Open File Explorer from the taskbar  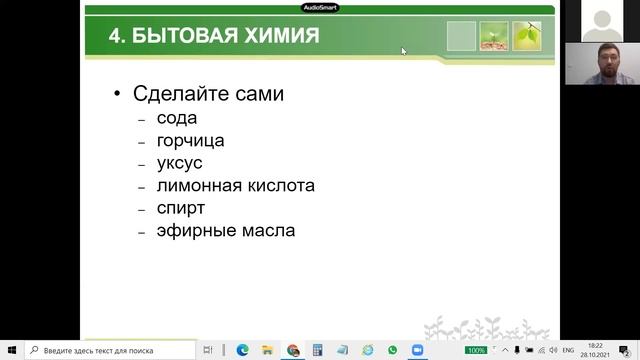click(x=267, y=350)
